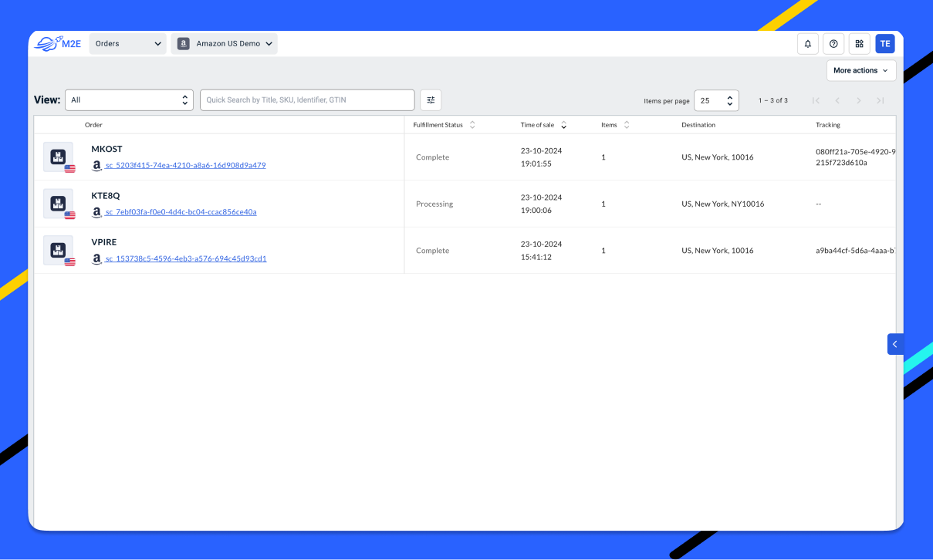The height and width of the screenshot is (560, 933).
Task: Open the View filter dropdown showing All
Action: (129, 100)
